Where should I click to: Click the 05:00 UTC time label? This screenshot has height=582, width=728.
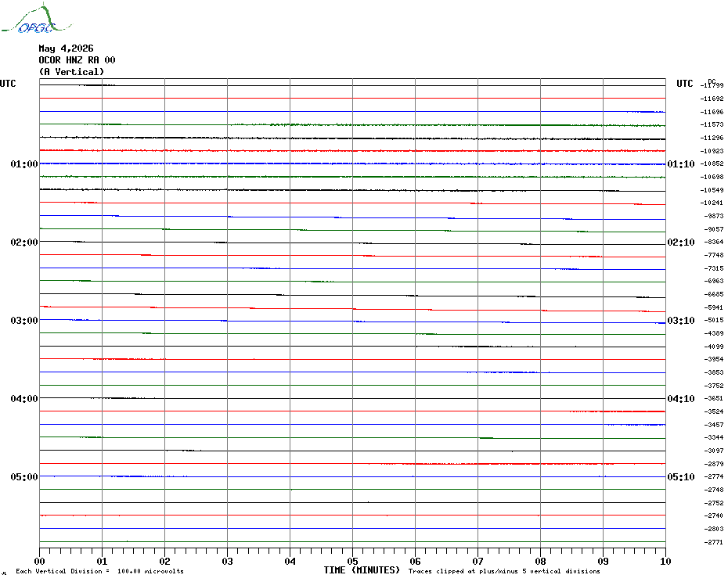(x=24, y=476)
